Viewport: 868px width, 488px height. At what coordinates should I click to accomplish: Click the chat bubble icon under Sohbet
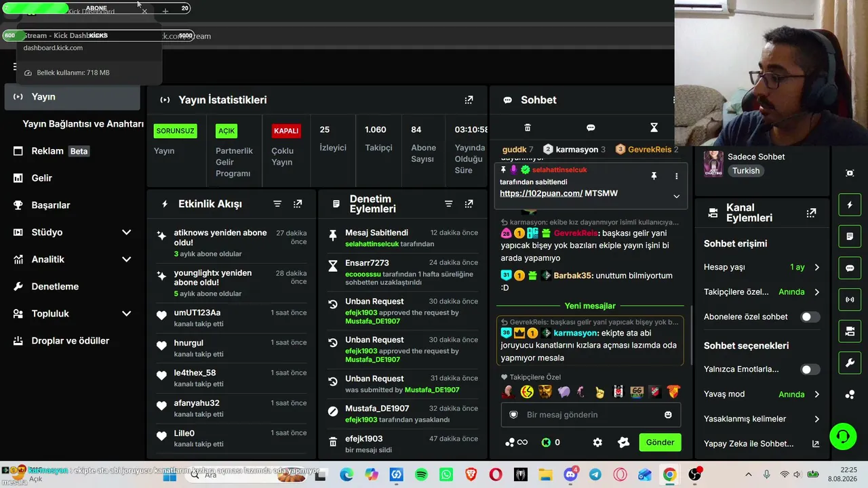coord(591,127)
